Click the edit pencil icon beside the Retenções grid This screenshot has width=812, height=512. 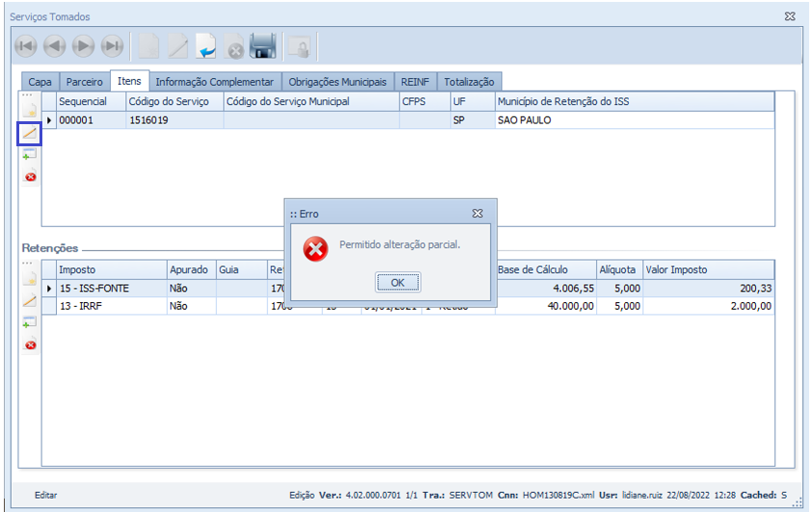click(x=30, y=301)
